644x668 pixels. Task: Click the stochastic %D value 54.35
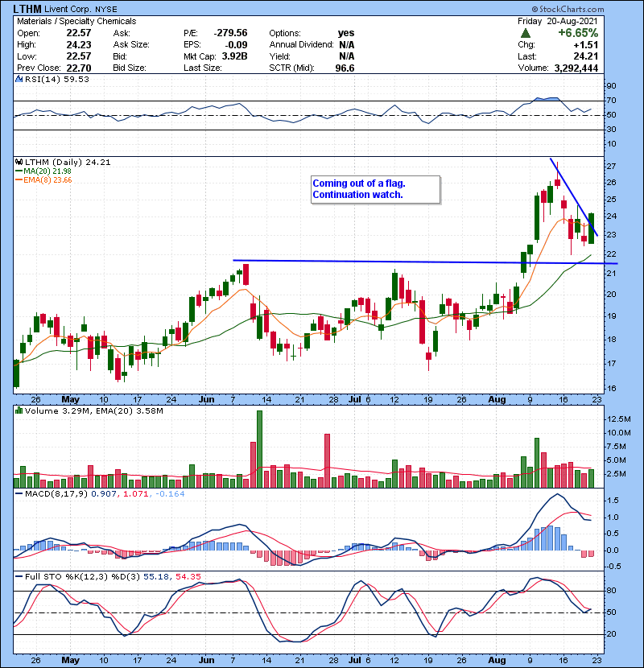pos(188,576)
